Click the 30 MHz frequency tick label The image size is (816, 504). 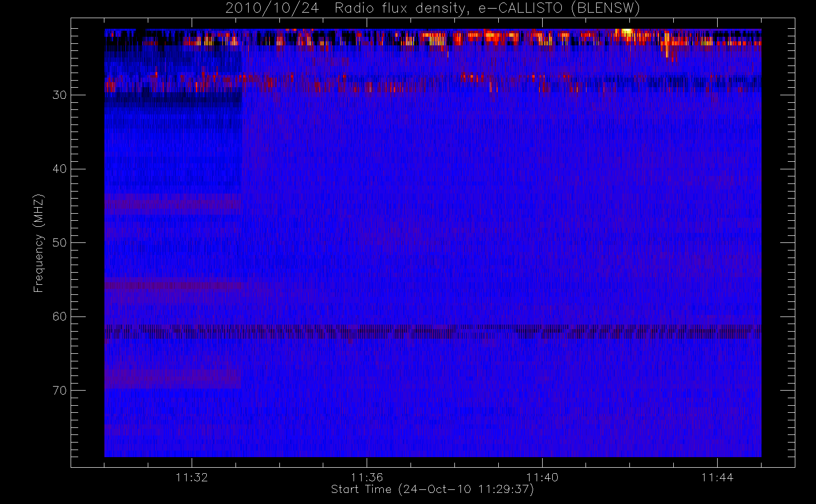pyautogui.click(x=60, y=95)
